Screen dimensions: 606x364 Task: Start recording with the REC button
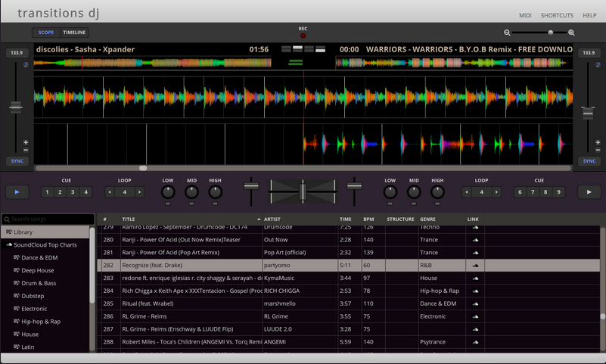pos(303,36)
